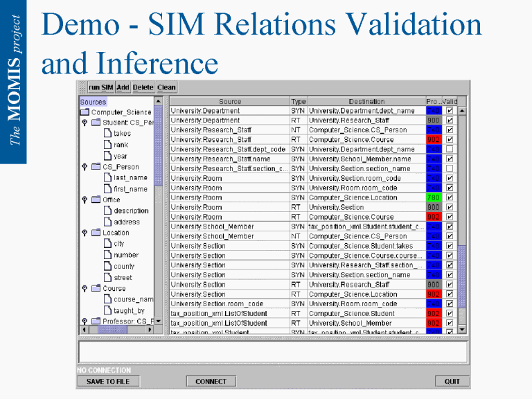Click the scroll-up arrow of Sources tree
The image size is (532, 399).
coord(158,102)
